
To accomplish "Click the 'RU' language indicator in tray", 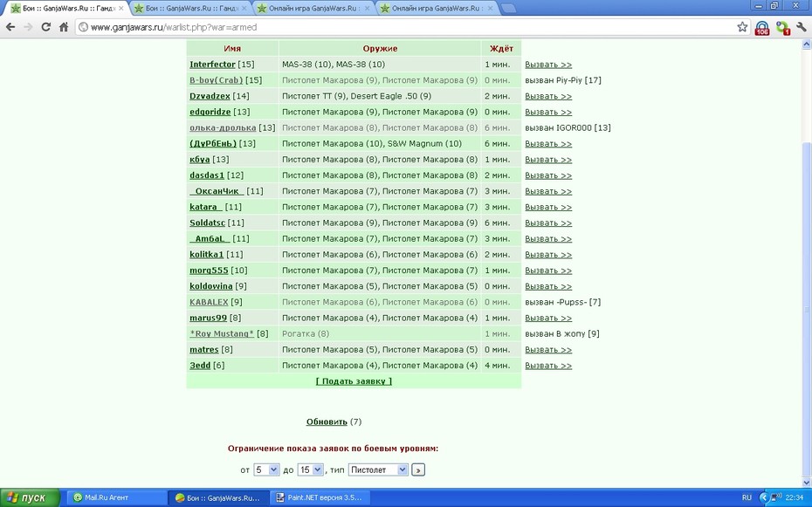I will [747, 497].
